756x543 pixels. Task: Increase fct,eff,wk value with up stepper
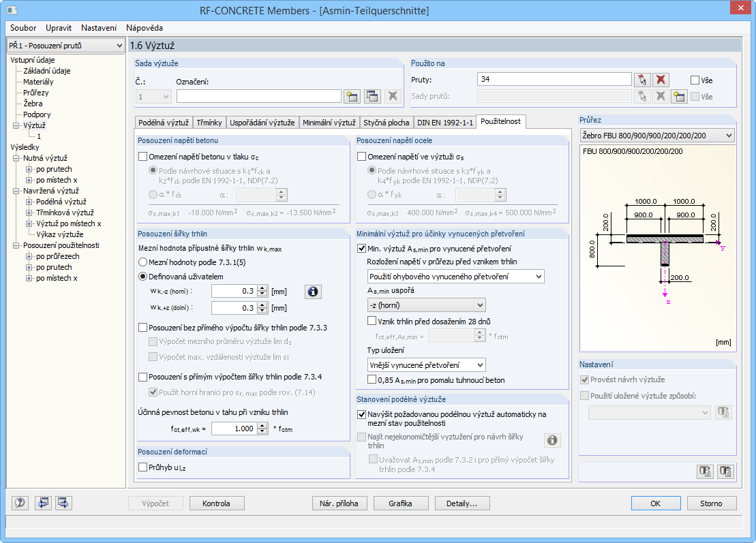[x=262, y=425]
